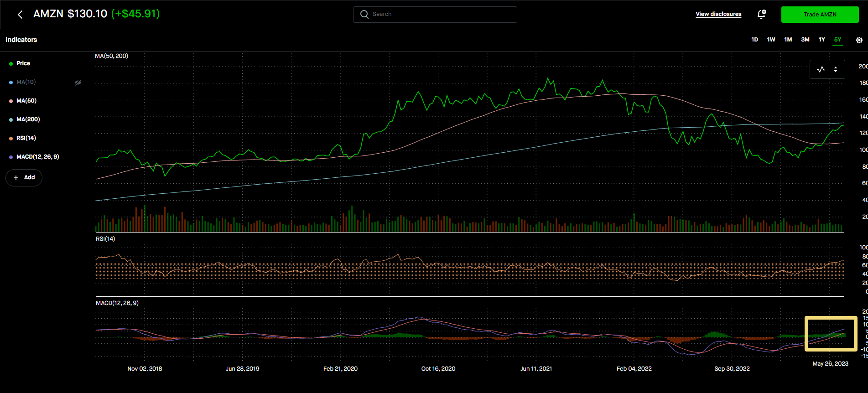868x393 pixels.
Task: Click the Indicators panel heading
Action: (x=21, y=40)
